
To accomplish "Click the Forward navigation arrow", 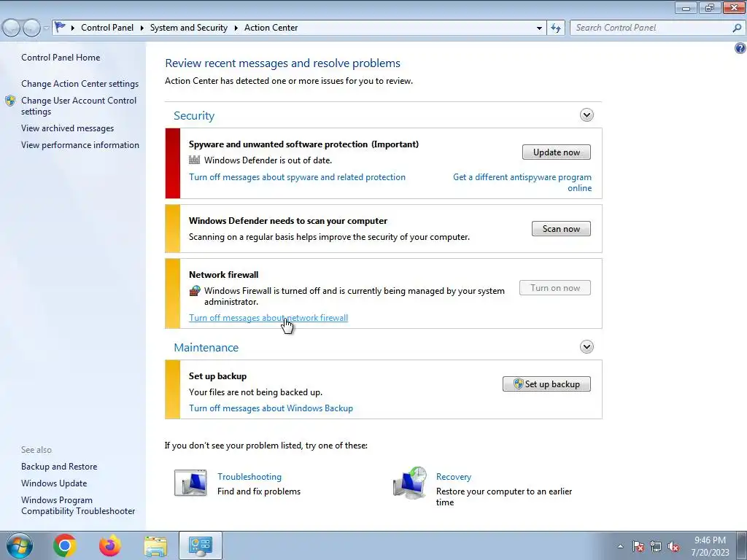I will (31, 28).
